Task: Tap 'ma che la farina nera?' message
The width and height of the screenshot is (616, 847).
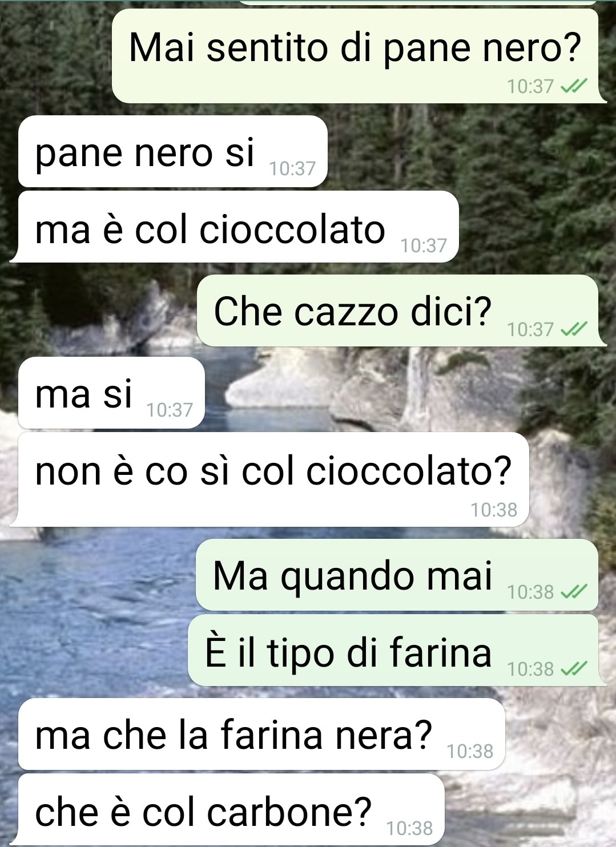Action: point(261,734)
